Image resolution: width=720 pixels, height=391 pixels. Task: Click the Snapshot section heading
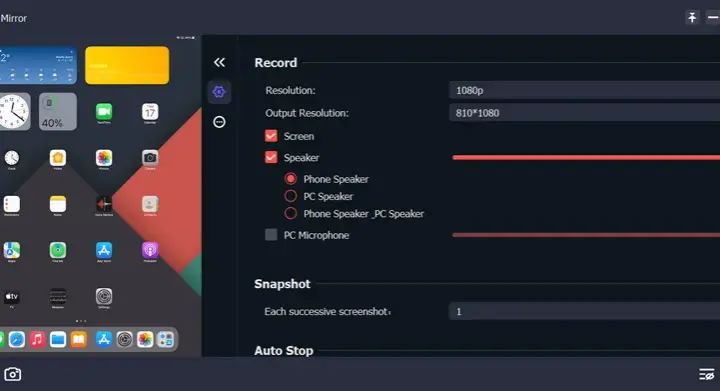point(282,284)
